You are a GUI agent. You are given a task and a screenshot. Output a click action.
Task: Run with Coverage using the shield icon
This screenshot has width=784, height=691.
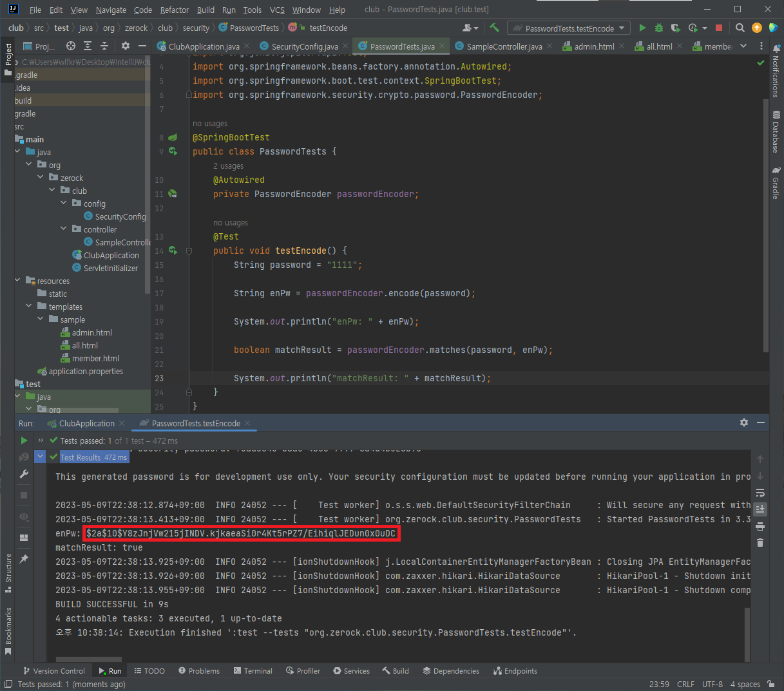tap(675, 28)
